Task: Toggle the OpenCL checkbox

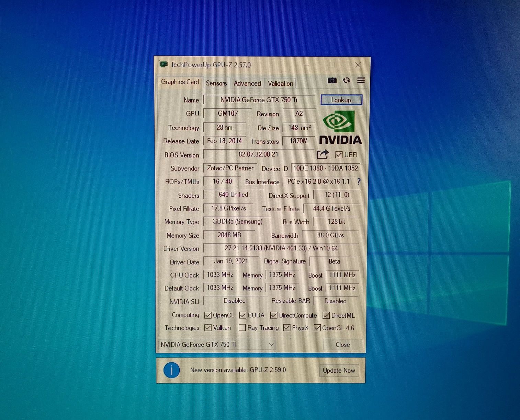Action: pyautogui.click(x=207, y=315)
